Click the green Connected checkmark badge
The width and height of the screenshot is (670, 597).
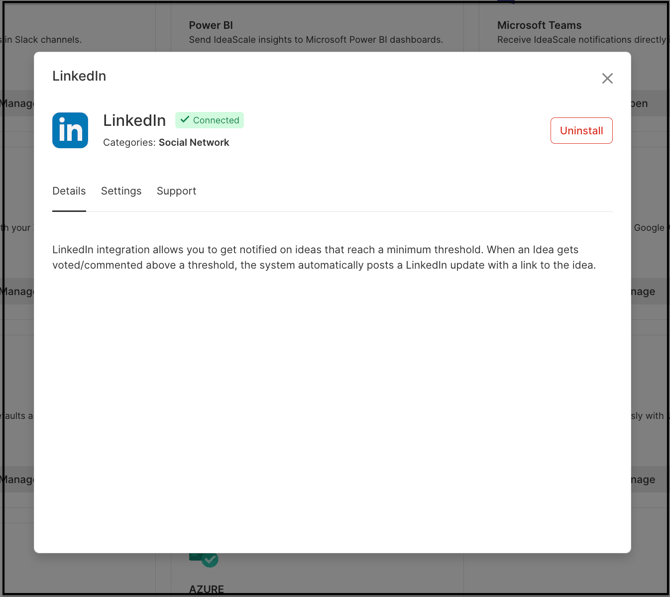[x=210, y=120]
